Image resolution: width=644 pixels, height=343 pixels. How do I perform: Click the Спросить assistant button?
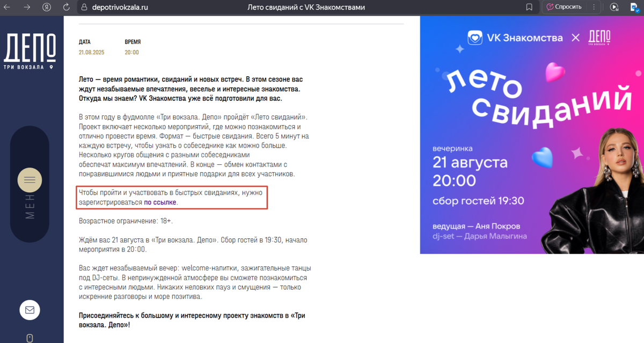[x=564, y=7]
